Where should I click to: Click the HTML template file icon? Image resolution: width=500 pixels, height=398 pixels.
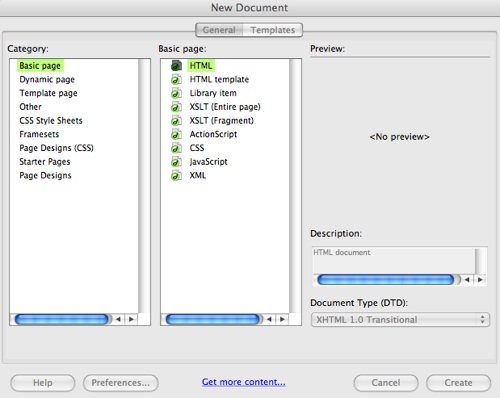(176, 79)
